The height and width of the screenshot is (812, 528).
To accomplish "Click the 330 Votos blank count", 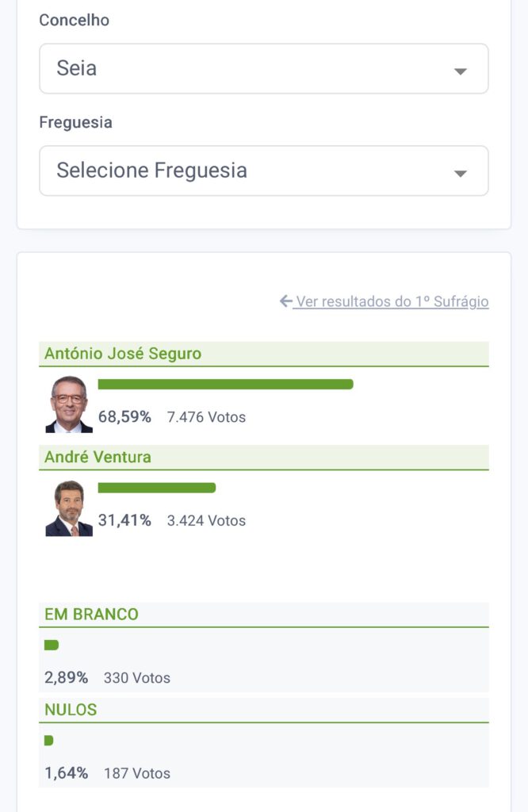I will point(136,678).
